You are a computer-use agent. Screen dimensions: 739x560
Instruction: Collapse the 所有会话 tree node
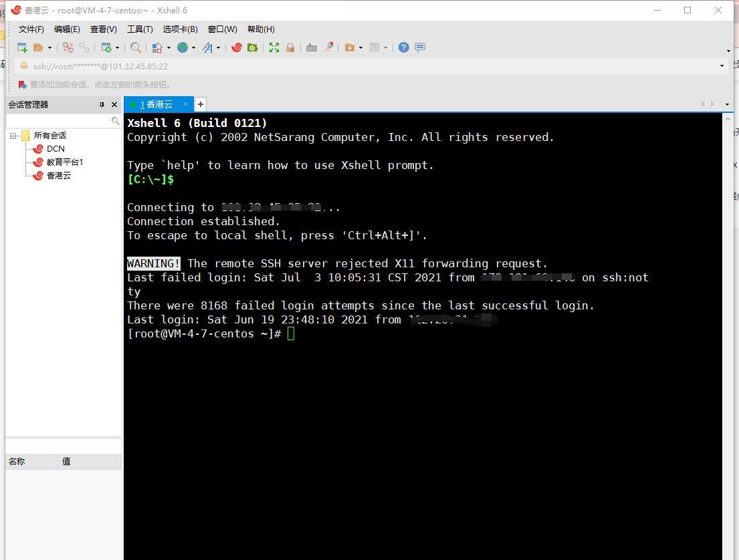(x=13, y=136)
